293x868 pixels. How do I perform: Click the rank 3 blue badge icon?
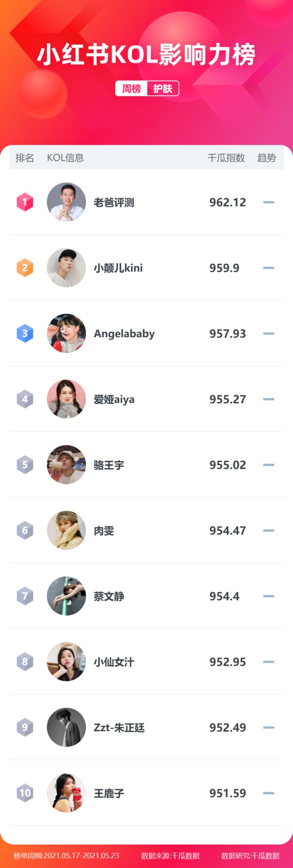25,333
